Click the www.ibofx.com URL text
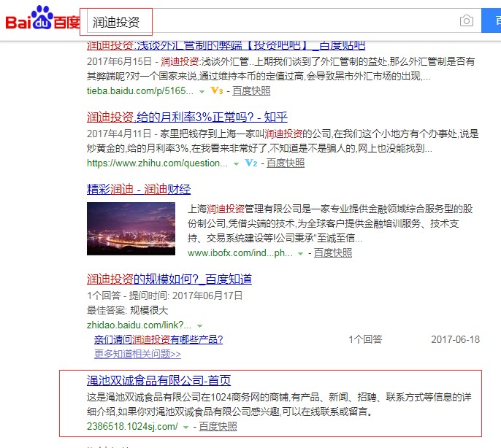Screen dimensions: 501x448 pos(240,253)
